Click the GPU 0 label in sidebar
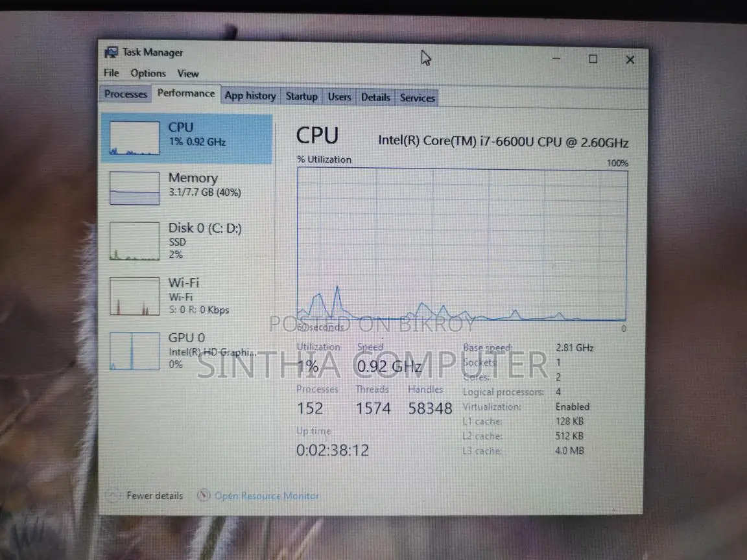The image size is (747, 560). 186,338
